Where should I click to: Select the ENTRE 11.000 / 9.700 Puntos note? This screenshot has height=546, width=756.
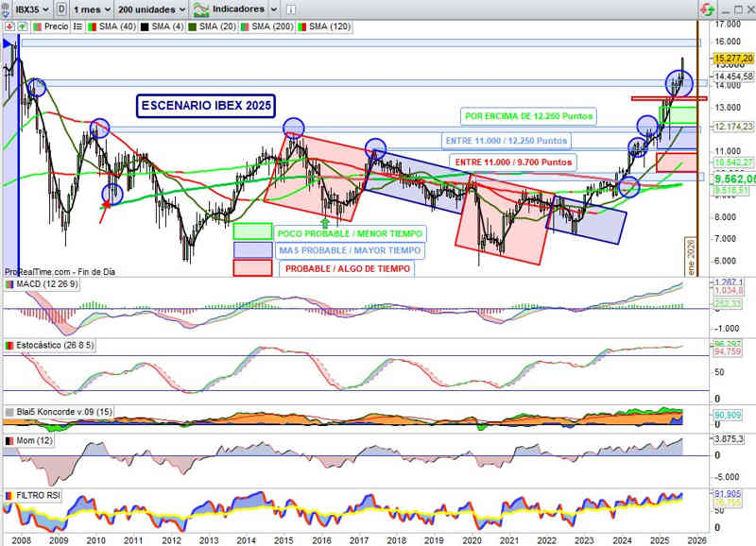pos(513,162)
